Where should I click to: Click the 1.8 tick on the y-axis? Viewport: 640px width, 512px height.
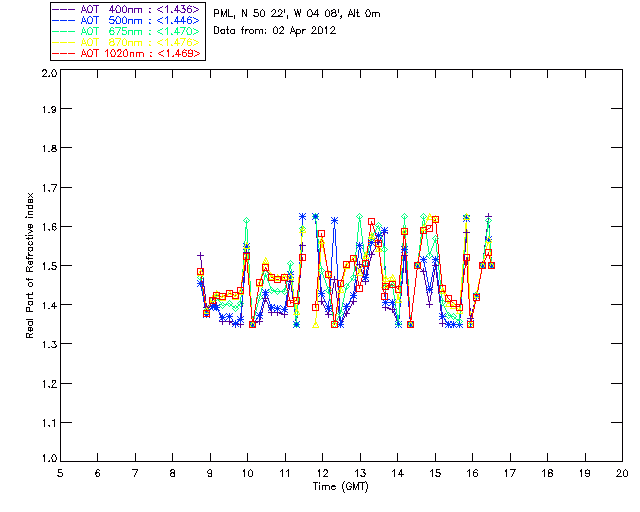tap(48, 151)
